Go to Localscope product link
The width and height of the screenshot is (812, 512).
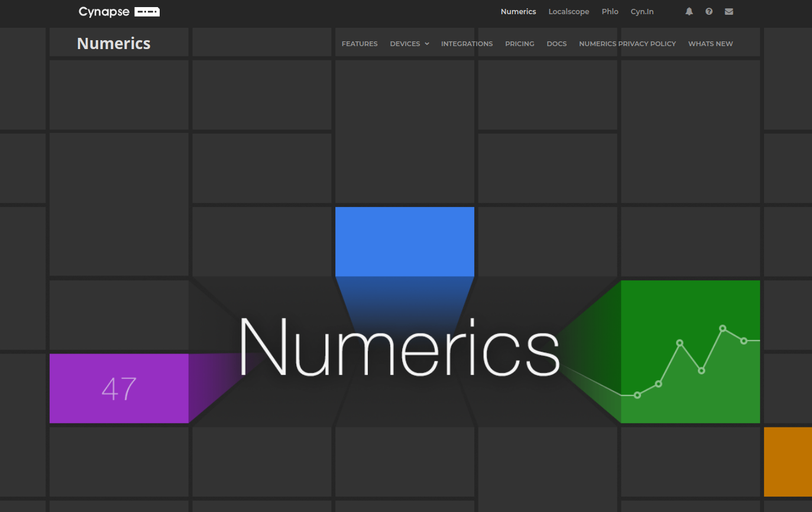click(x=568, y=12)
